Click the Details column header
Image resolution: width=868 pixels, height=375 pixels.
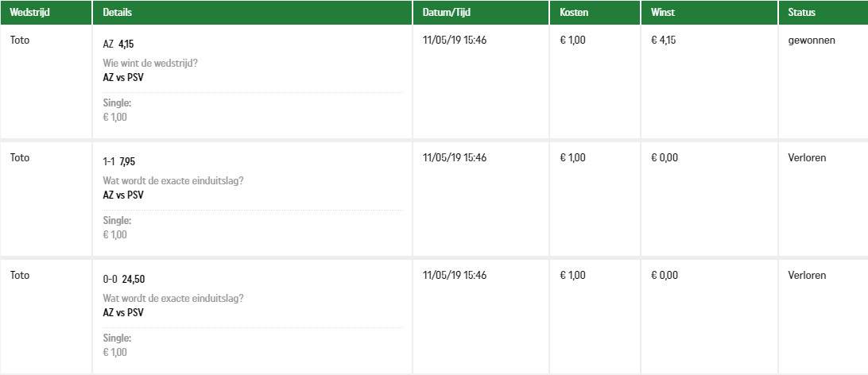[x=118, y=12]
